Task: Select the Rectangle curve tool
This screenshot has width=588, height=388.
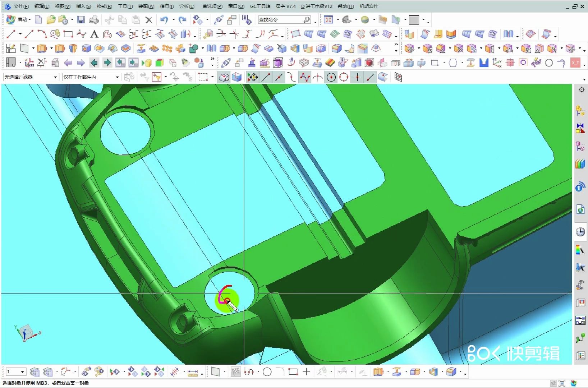Action: click(68, 34)
